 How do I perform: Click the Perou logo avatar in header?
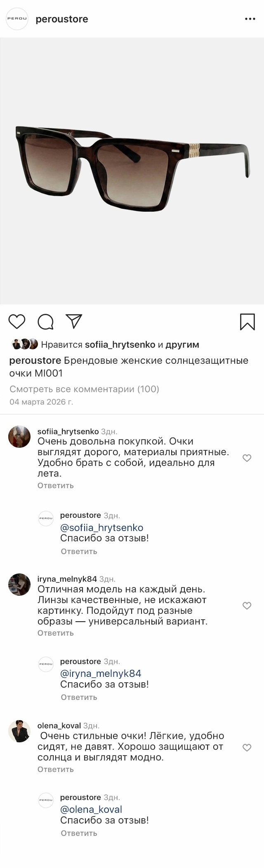[x=17, y=19]
